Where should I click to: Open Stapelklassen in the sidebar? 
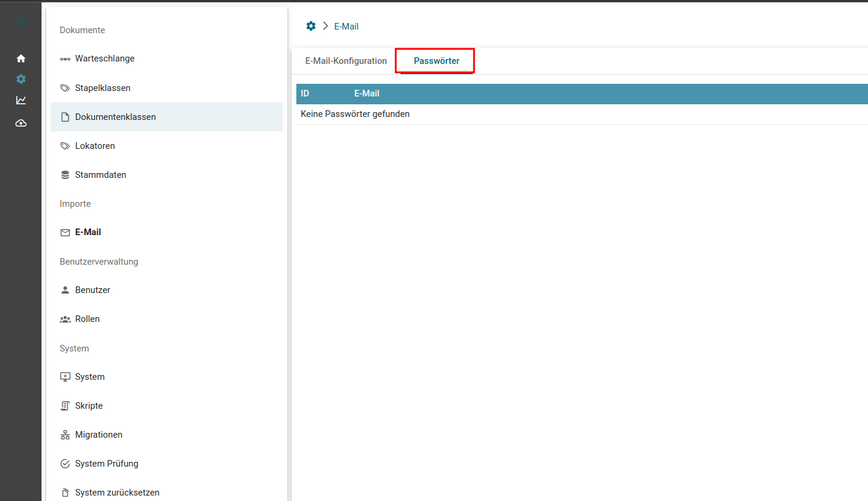click(102, 88)
